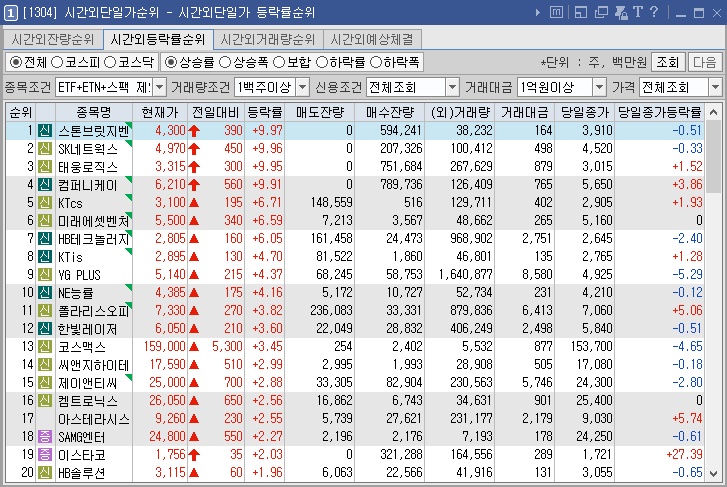The height and width of the screenshot is (487, 727).
Task: Click the 신 badge in the 한빛레이저 row
Action: [x=45, y=328]
